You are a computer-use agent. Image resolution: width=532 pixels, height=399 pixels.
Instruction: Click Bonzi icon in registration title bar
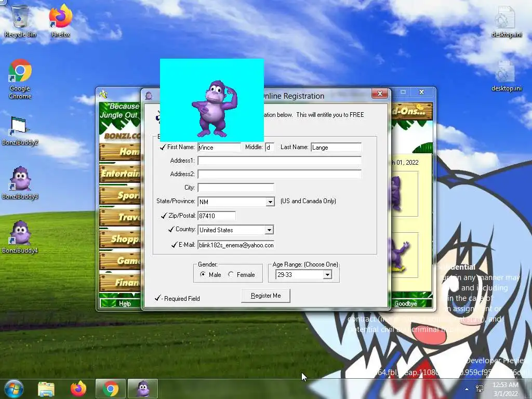pos(149,96)
